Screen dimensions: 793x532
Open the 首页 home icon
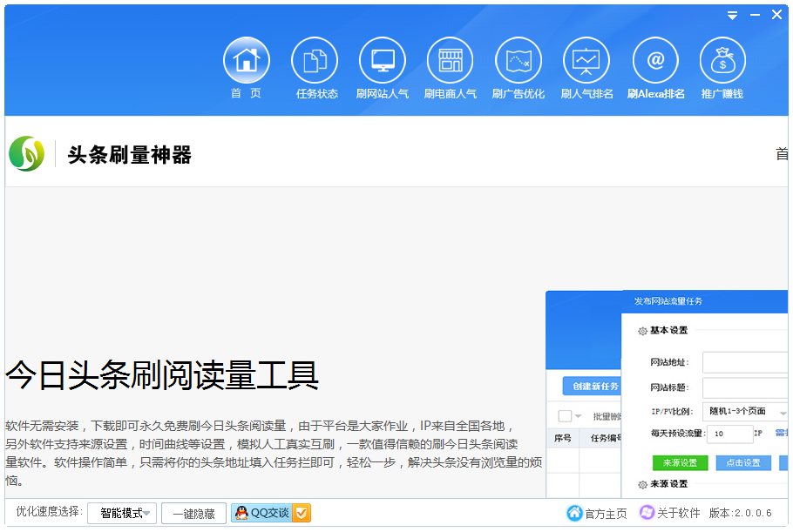[247, 60]
